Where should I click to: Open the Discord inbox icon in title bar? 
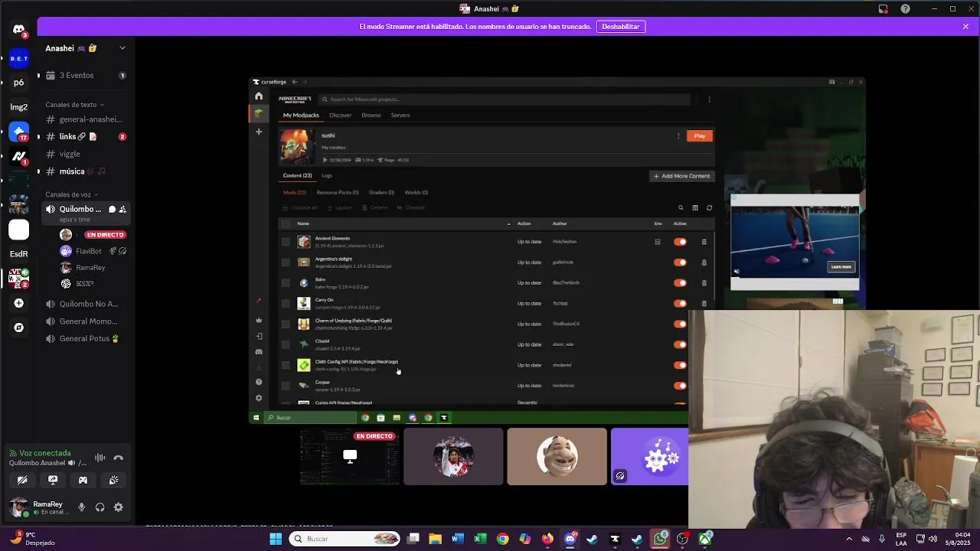pos(883,8)
